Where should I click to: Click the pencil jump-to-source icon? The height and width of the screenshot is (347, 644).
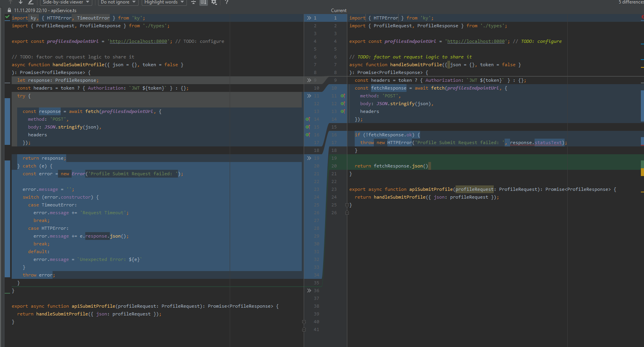tap(30, 2)
